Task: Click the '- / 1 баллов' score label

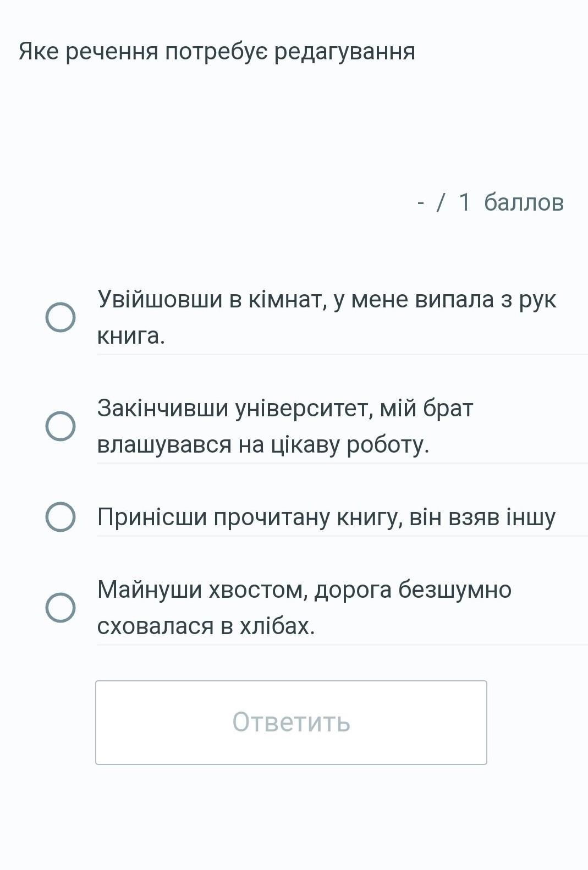Action: [491, 202]
